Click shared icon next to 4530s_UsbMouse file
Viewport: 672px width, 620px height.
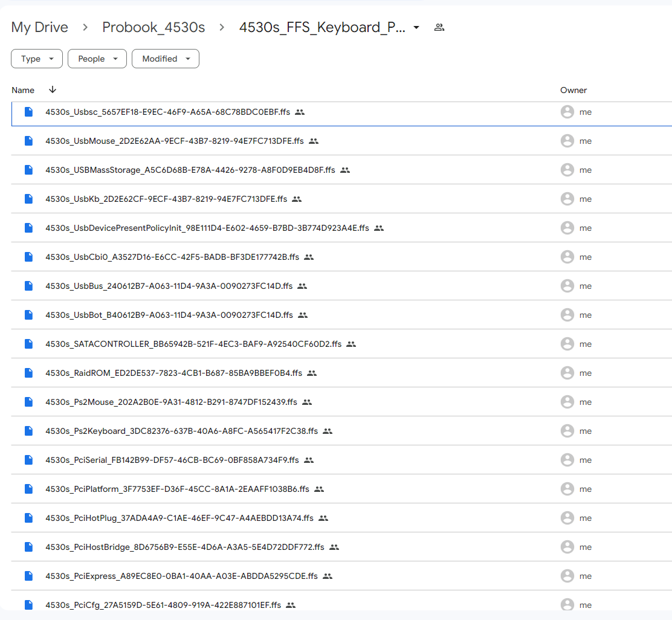click(x=314, y=141)
